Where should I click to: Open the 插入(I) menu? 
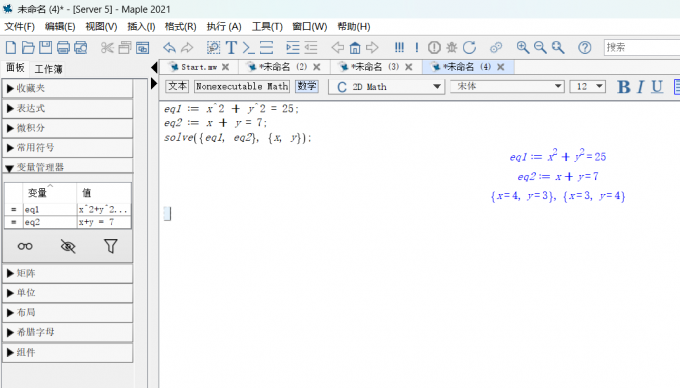pos(141,27)
